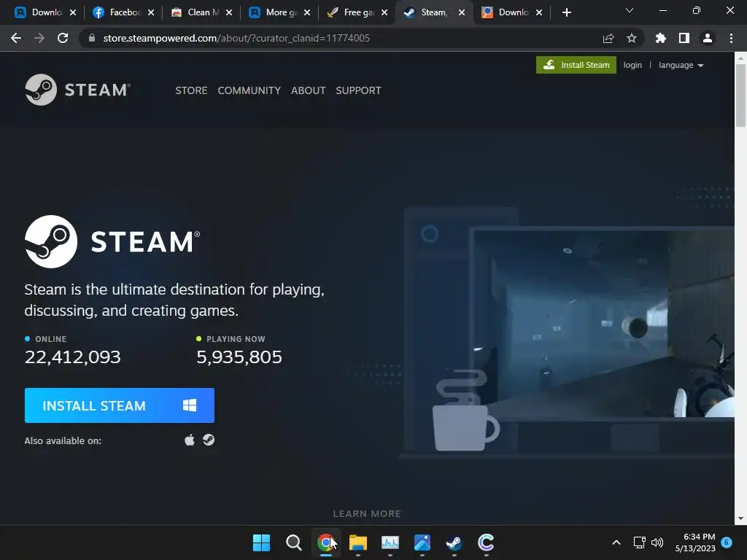The height and width of the screenshot is (560, 747).
Task: Open the COMMUNITY menu
Action: pyautogui.click(x=249, y=90)
